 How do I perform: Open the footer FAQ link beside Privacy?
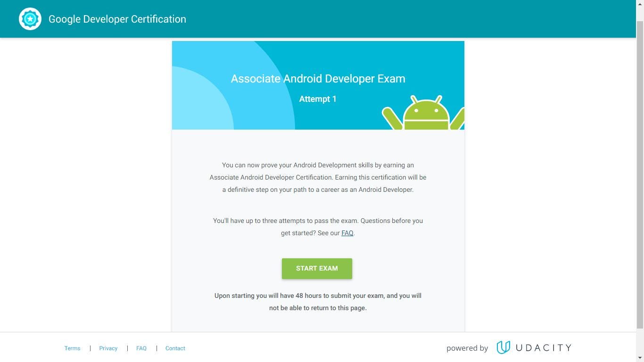click(x=141, y=348)
